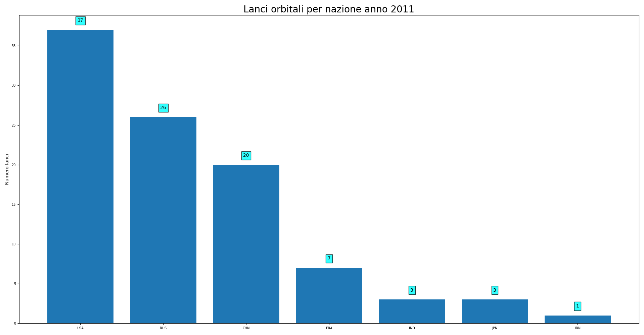Click the chart title "Lanci orbitali per nazione anno 2011"

coord(329,9)
